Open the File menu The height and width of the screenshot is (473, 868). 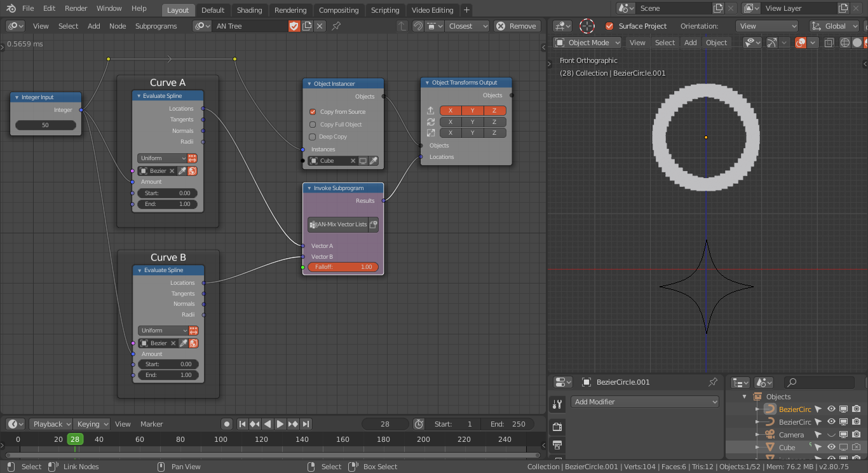pyautogui.click(x=28, y=9)
